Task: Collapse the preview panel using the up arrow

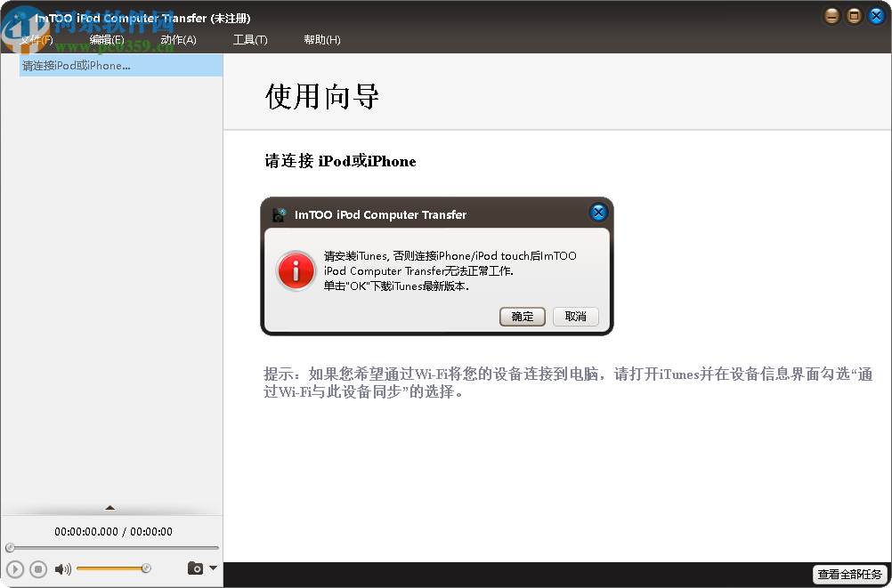Action: click(x=110, y=506)
